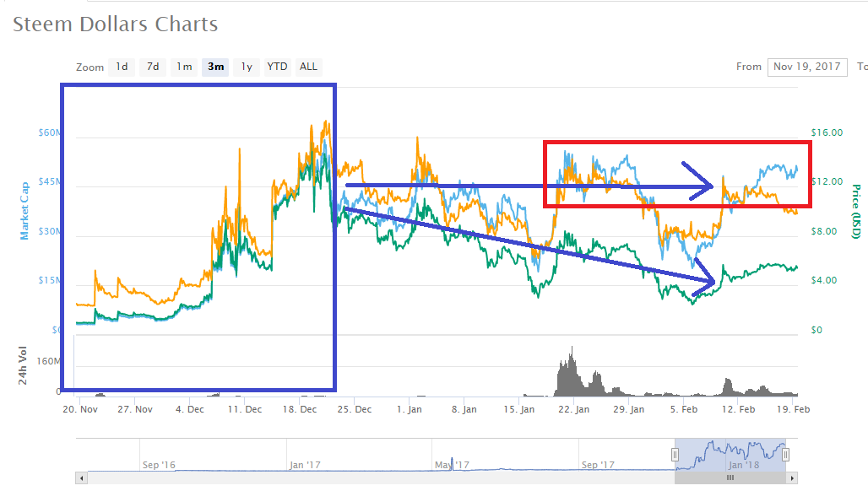Click the 29. Jan date label
Screen dimensions: 868x491
[628, 409]
